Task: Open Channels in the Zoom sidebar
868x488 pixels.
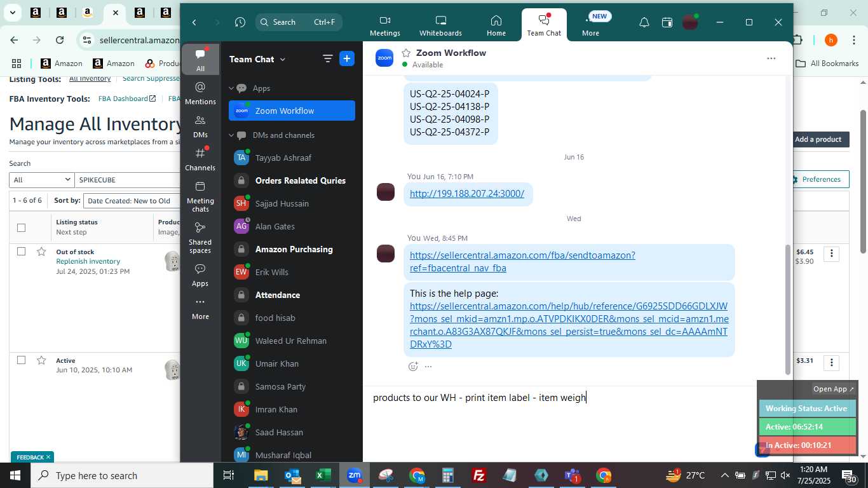Action: click(200, 159)
